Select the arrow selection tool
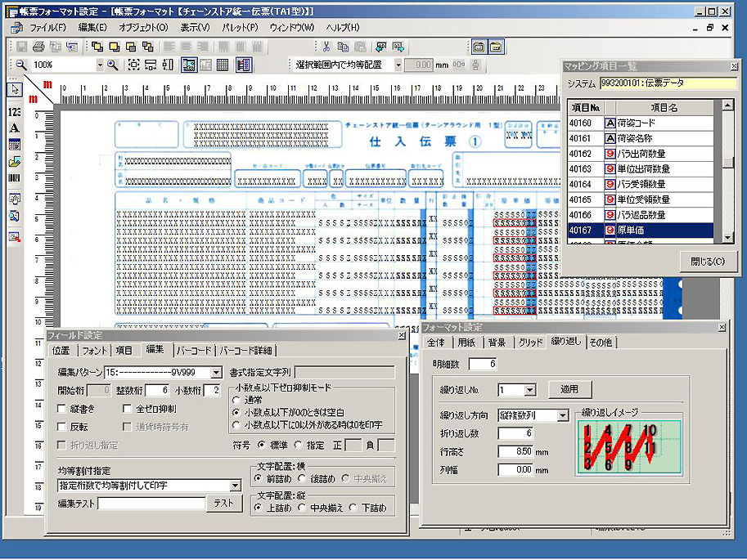747x560 pixels. (15, 90)
